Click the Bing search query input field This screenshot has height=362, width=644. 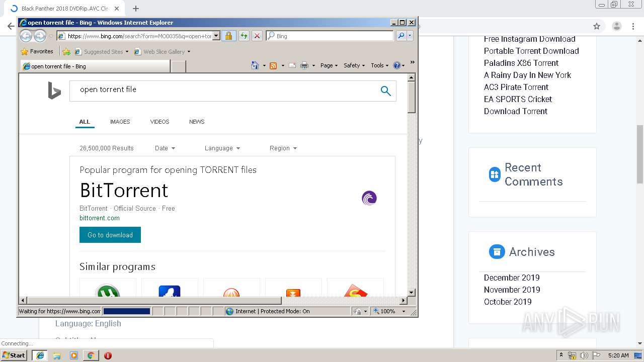pos(224,91)
